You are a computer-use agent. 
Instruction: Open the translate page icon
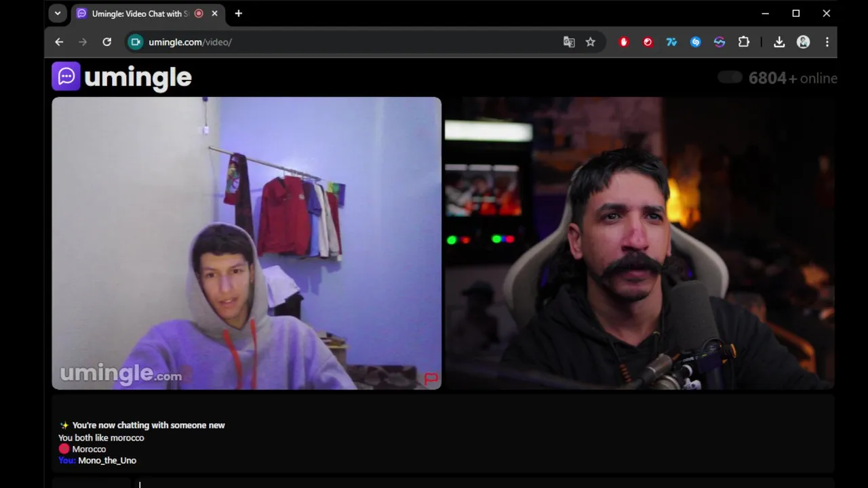pyautogui.click(x=569, y=42)
